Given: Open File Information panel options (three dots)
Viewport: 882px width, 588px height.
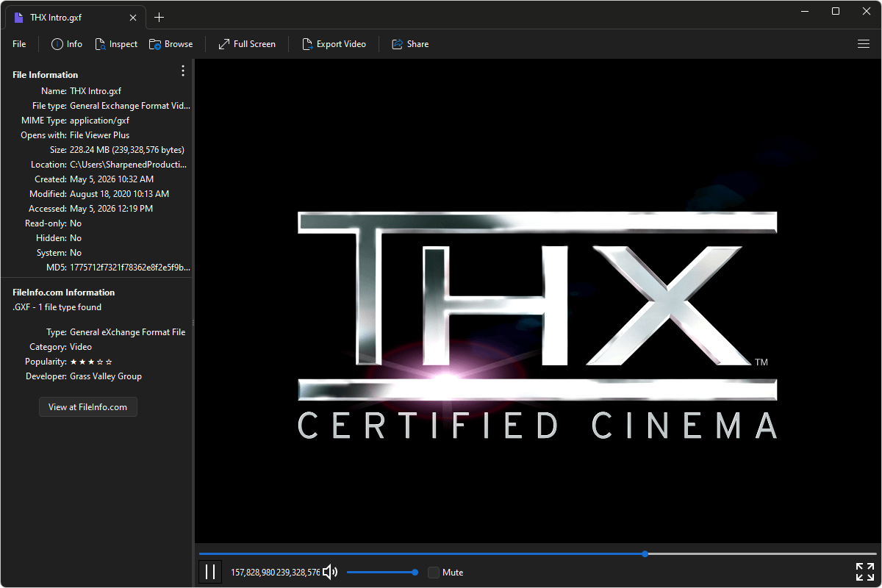Looking at the screenshot, I should (183, 71).
